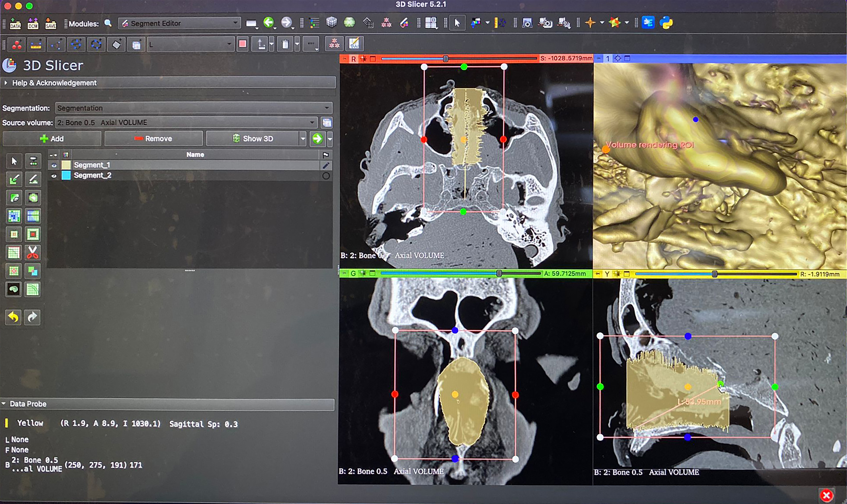Open the Source volume selector
Viewport: 847px width, 504px height.
187,122
